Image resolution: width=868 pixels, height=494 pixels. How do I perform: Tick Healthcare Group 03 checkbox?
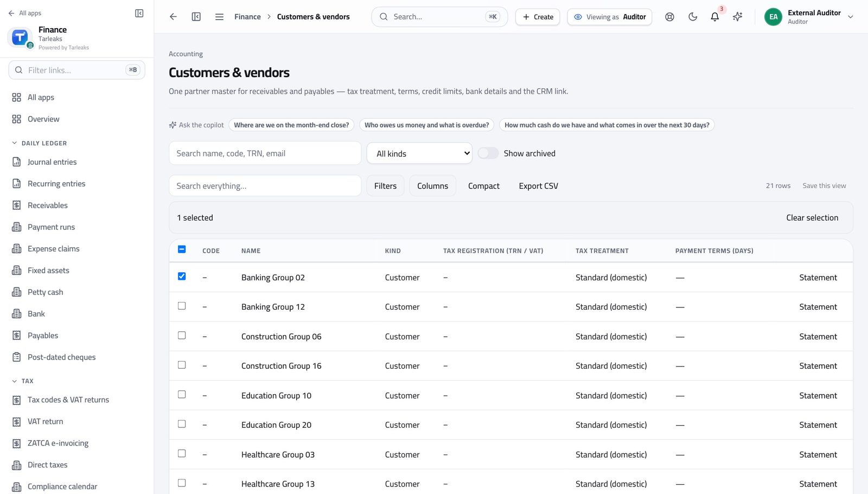182,453
